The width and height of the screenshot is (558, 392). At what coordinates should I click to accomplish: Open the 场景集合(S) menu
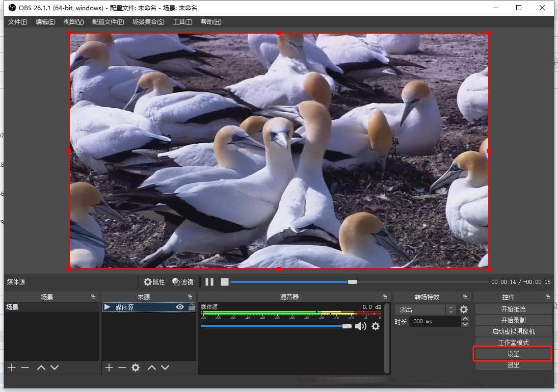148,22
